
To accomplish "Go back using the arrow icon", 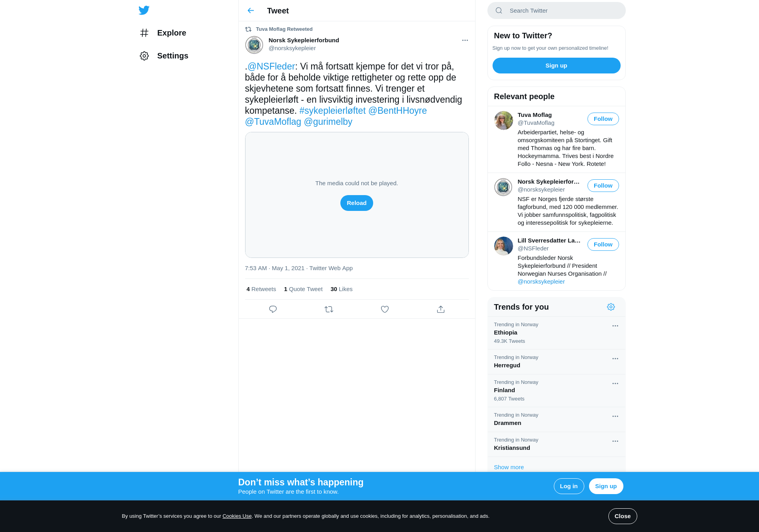I will [x=251, y=11].
